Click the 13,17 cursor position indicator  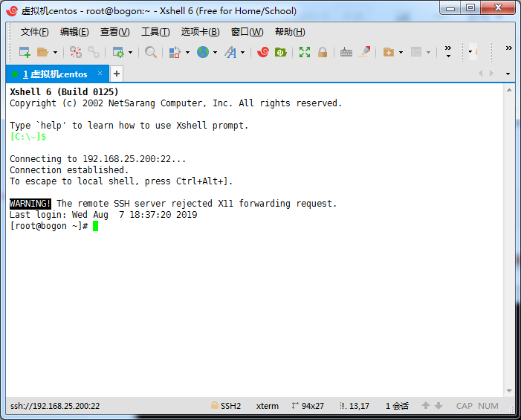click(355, 406)
